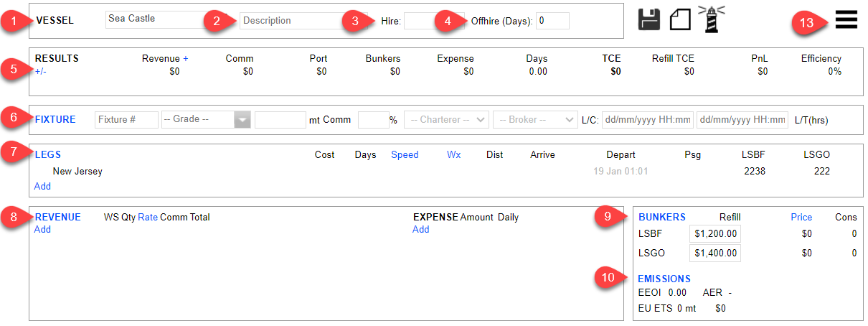
Task: Add a new revenue item
Action: tap(42, 229)
